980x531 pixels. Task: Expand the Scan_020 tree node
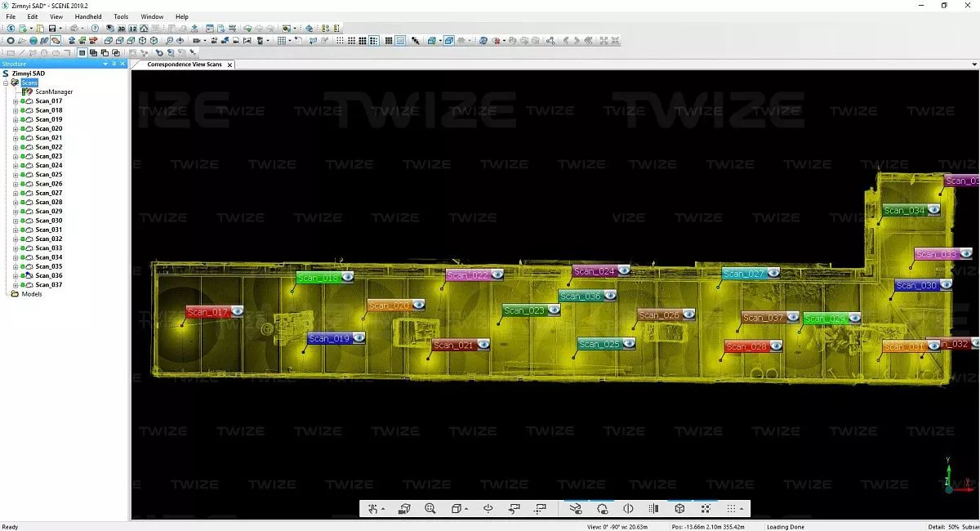pyautogui.click(x=16, y=129)
